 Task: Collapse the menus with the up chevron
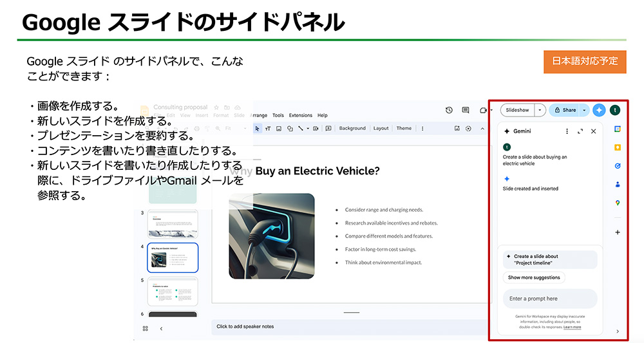(482, 129)
